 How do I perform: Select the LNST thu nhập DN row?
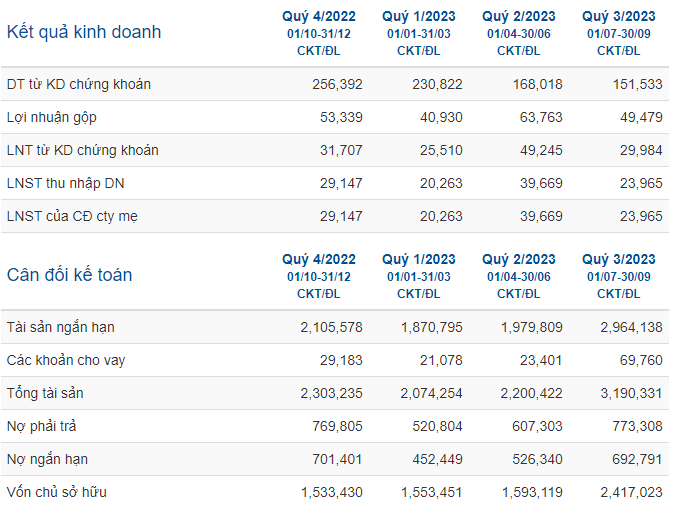click(335, 183)
